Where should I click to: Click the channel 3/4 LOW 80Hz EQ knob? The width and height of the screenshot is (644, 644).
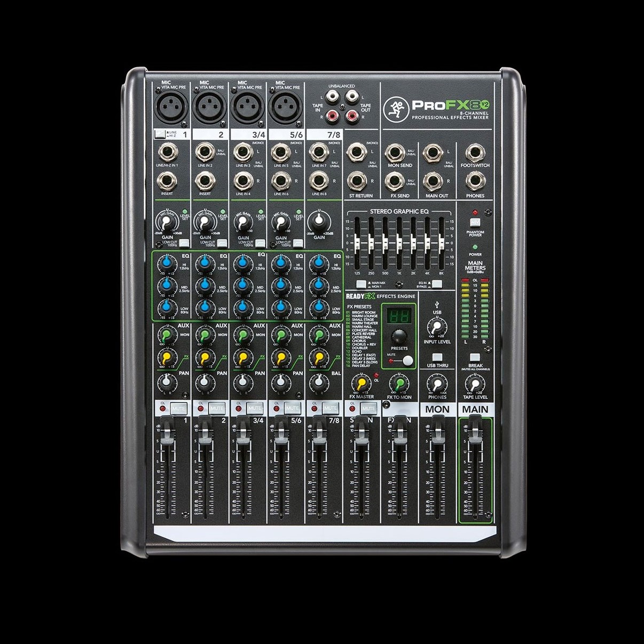243,308
